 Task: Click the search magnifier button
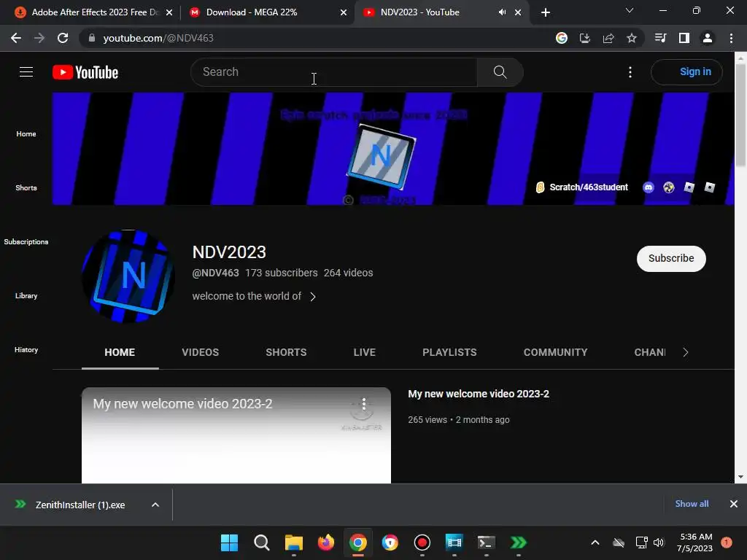pos(500,72)
